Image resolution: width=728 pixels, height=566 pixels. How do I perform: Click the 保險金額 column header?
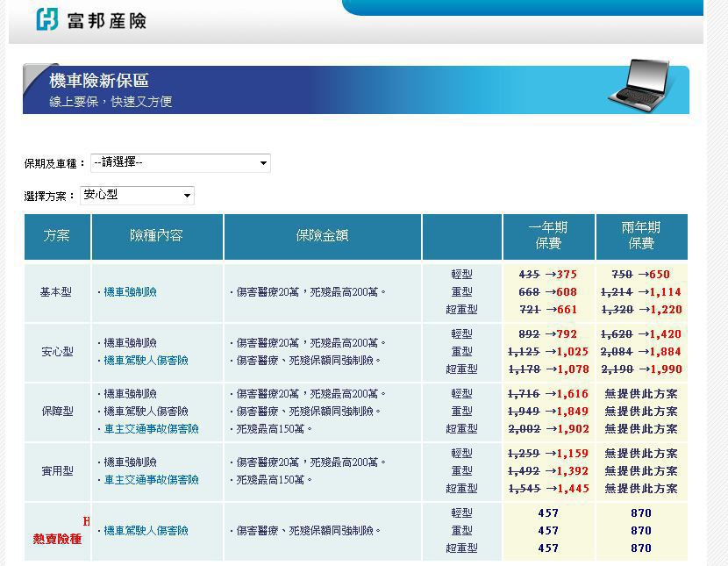pyautogui.click(x=322, y=236)
